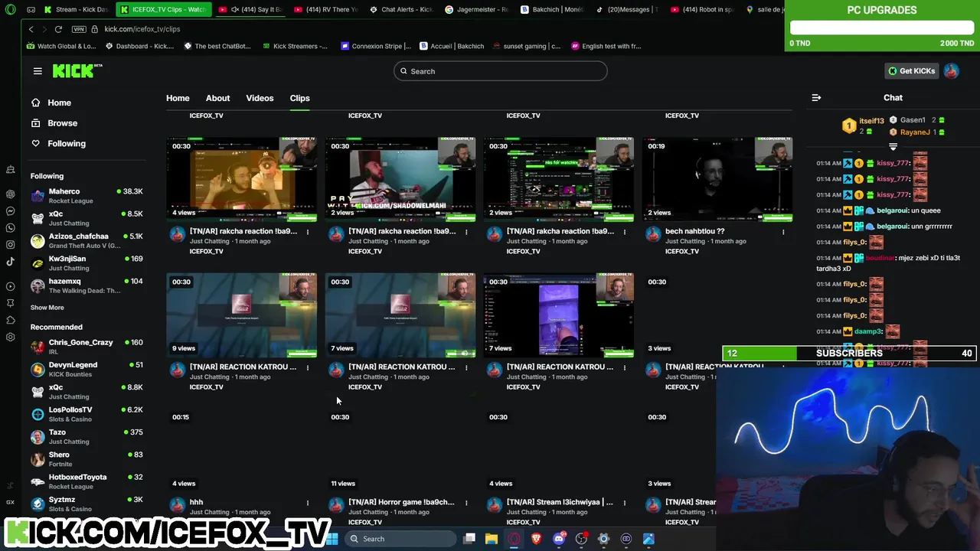Open Kw3njiSan channel in Following list
This screenshot has width=980, height=551.
click(x=87, y=263)
